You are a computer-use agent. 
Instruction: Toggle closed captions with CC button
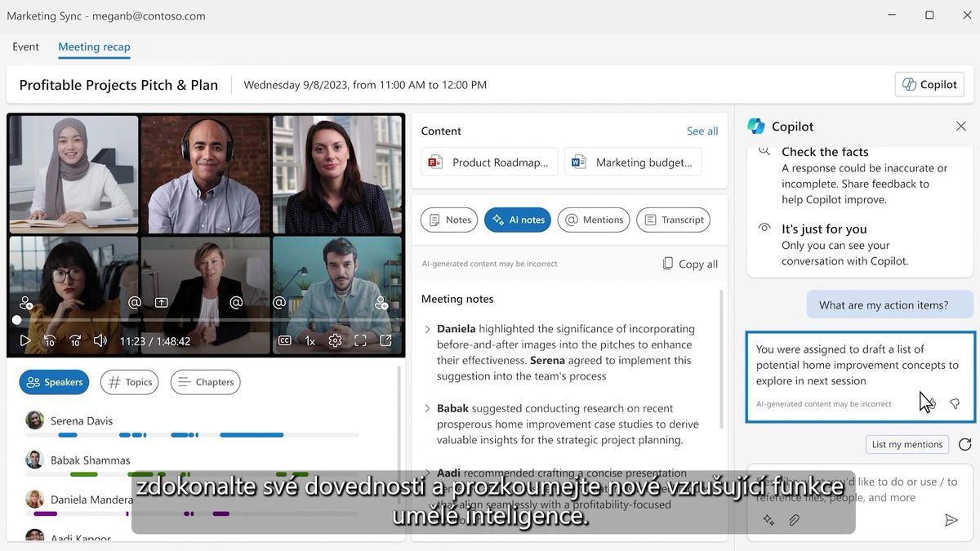point(284,341)
